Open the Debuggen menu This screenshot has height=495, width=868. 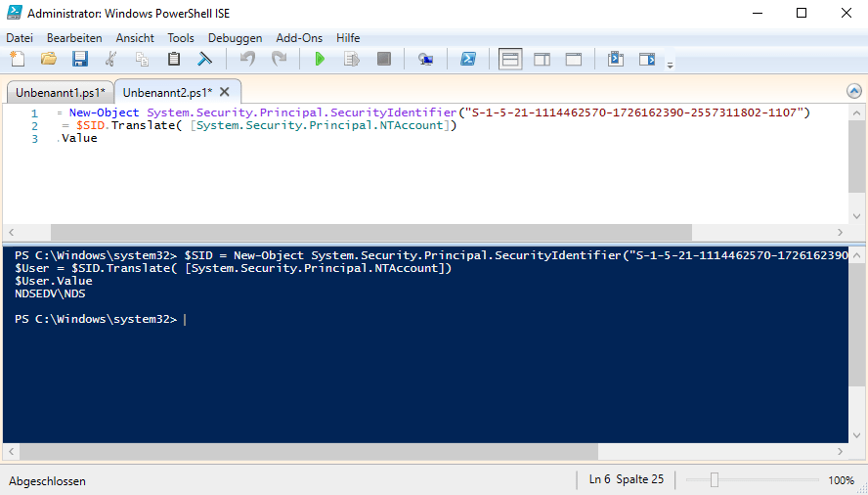(x=235, y=37)
